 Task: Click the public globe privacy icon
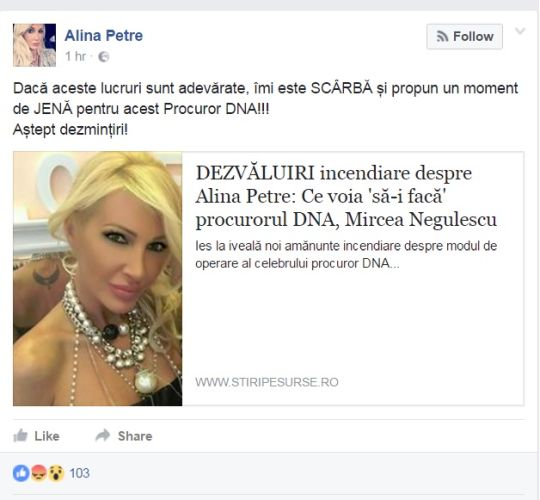(104, 57)
